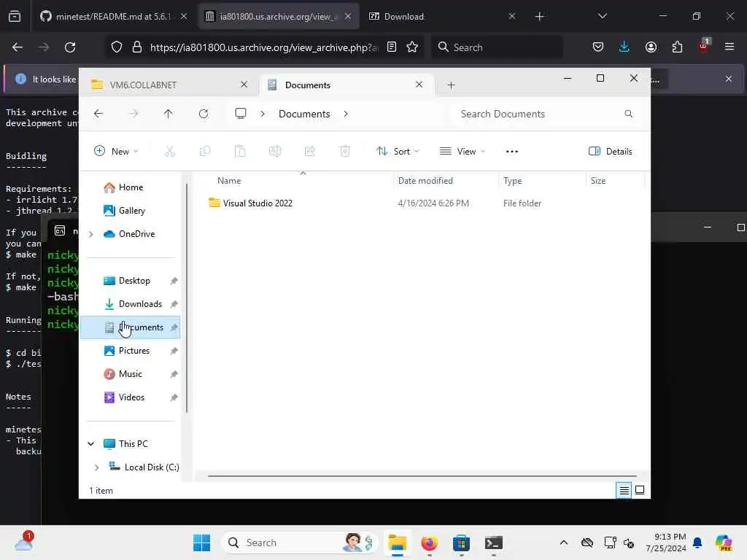Open Microsoft Store from taskbar
The image size is (747, 560).
461,542
